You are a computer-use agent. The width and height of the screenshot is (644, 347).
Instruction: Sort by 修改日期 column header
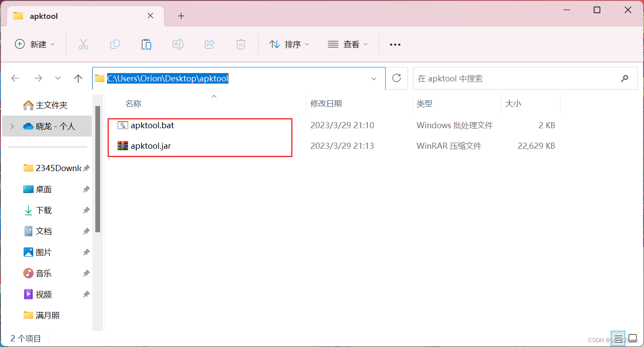pos(326,104)
